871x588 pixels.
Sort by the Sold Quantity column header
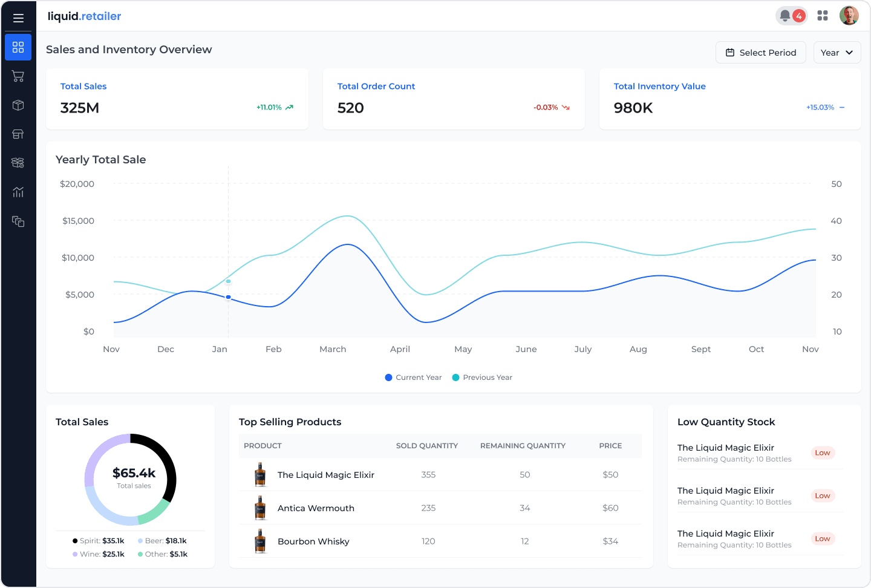(427, 446)
